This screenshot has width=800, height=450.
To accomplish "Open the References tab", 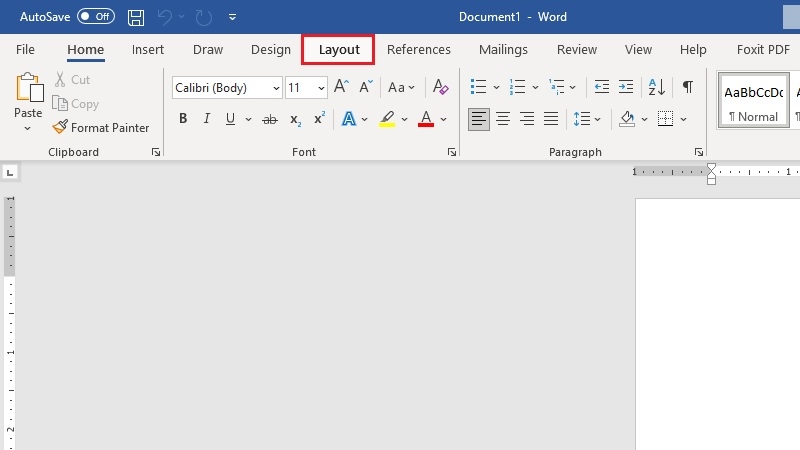I will pyautogui.click(x=418, y=49).
